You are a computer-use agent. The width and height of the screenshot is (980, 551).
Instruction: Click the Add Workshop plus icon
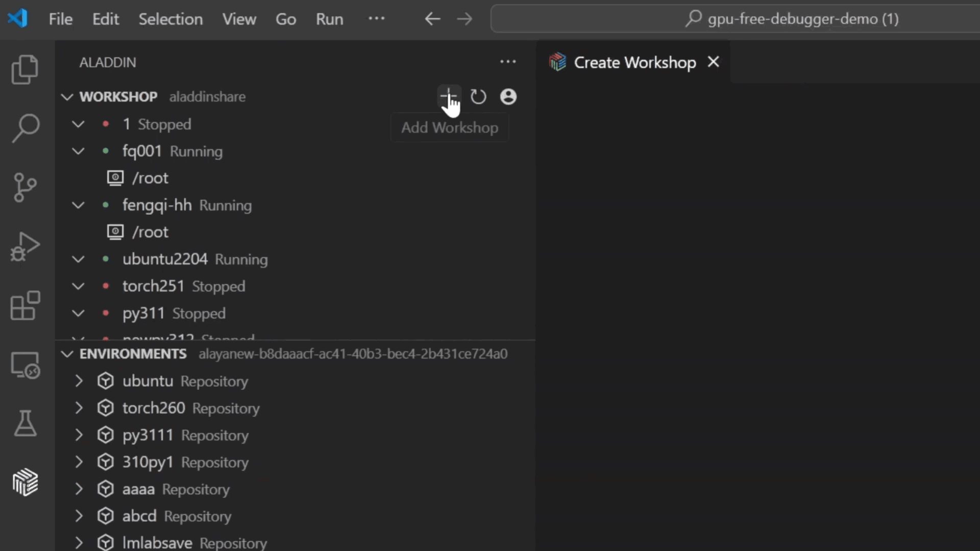point(448,96)
